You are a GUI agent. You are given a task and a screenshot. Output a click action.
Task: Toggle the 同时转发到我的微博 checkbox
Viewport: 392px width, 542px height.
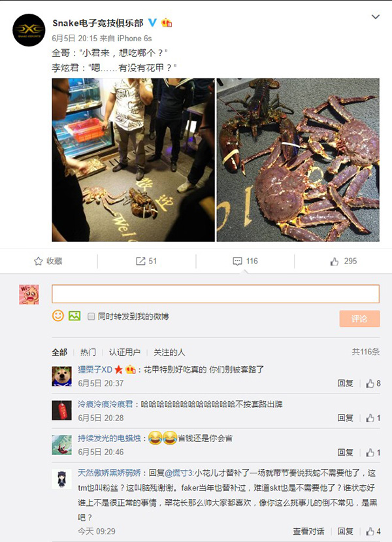point(91,316)
